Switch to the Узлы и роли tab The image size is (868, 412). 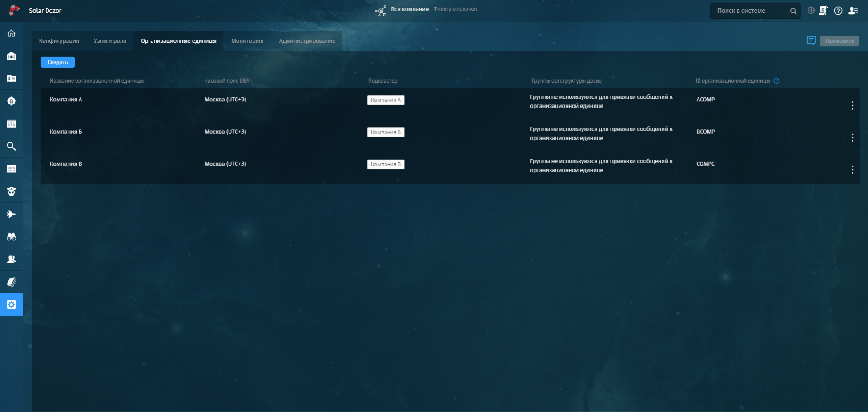110,41
